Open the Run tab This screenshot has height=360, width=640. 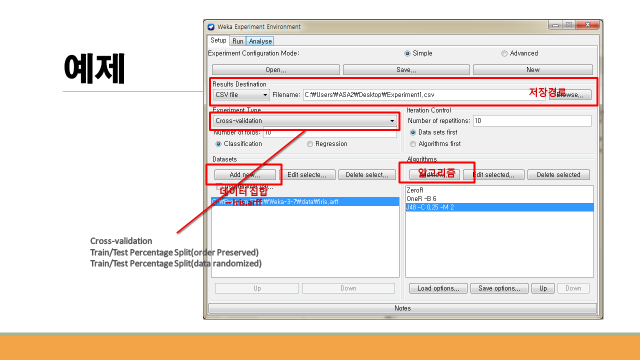pyautogui.click(x=238, y=41)
